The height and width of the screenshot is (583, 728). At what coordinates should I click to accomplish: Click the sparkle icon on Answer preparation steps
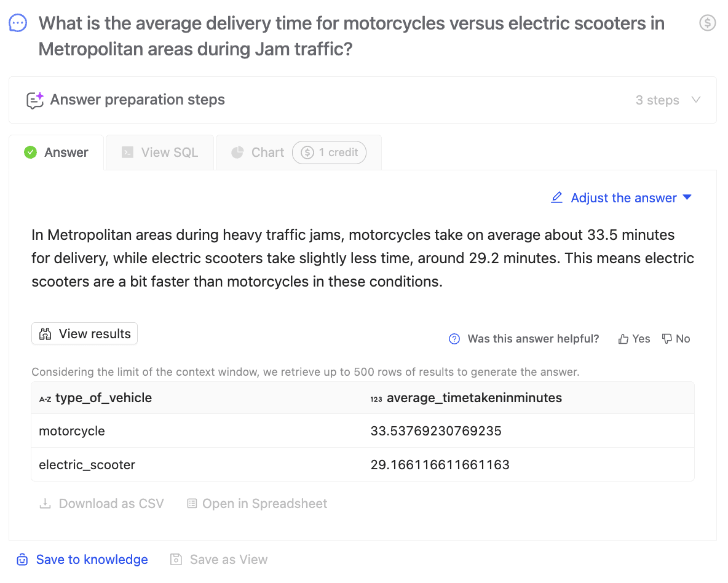click(x=35, y=100)
